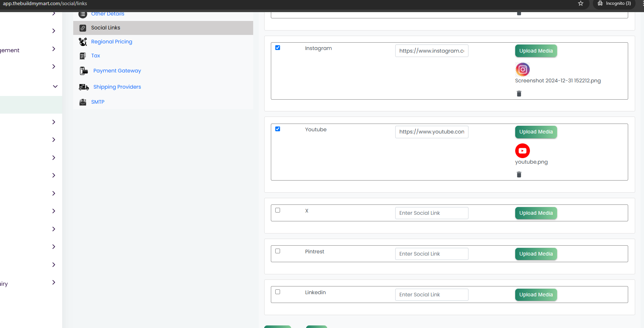This screenshot has height=328, width=644.
Task: Collapse the expanded sidebar section chevron
Action: click(x=55, y=86)
